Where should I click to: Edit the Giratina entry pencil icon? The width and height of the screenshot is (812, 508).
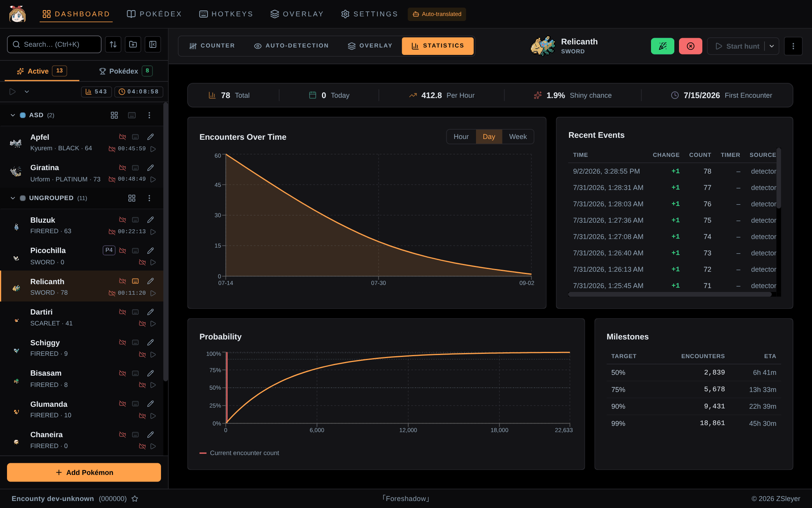(150, 168)
